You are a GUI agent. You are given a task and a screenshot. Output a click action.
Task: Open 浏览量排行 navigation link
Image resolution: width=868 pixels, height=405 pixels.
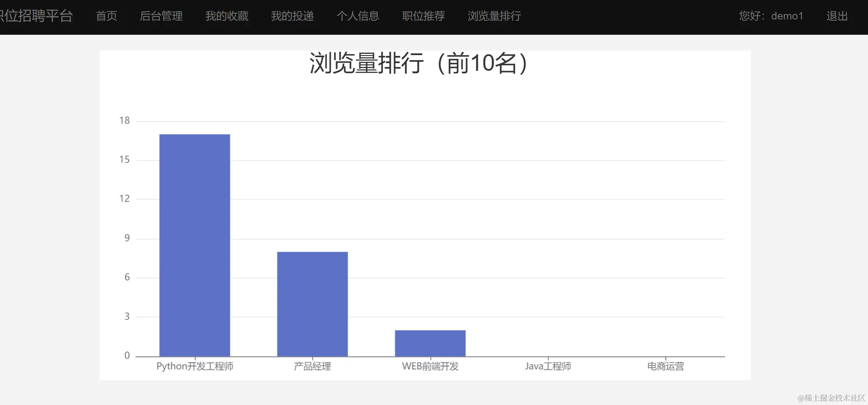pos(494,16)
